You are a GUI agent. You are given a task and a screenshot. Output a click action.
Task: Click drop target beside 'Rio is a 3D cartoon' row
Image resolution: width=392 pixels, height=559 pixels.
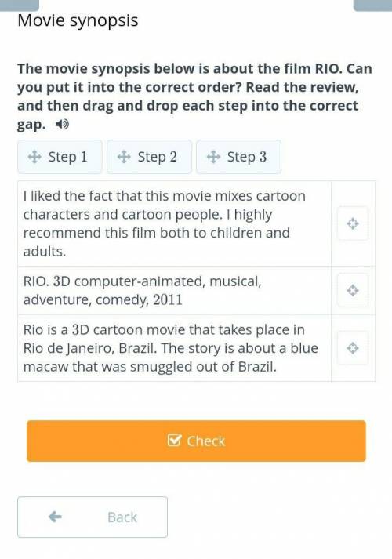tap(353, 348)
